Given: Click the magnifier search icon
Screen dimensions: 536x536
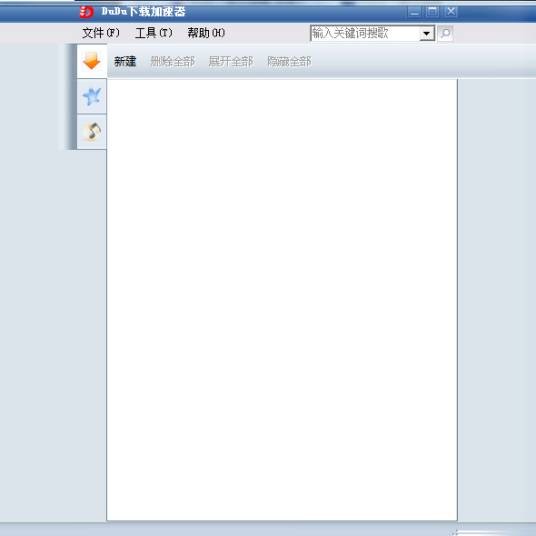Looking at the screenshot, I should [445, 33].
